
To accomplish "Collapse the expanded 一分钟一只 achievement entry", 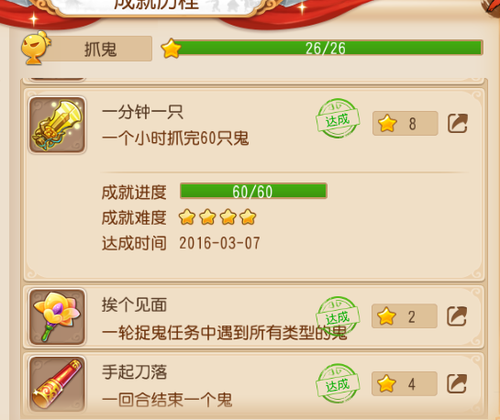I will coord(253,124).
